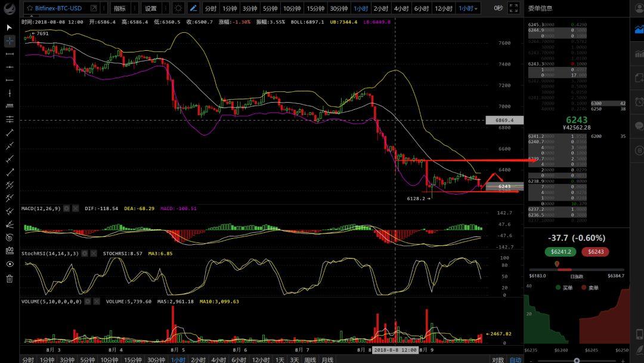Open more options dots beside 设置
Viewport: 644px width, 363px height.
pos(166,8)
